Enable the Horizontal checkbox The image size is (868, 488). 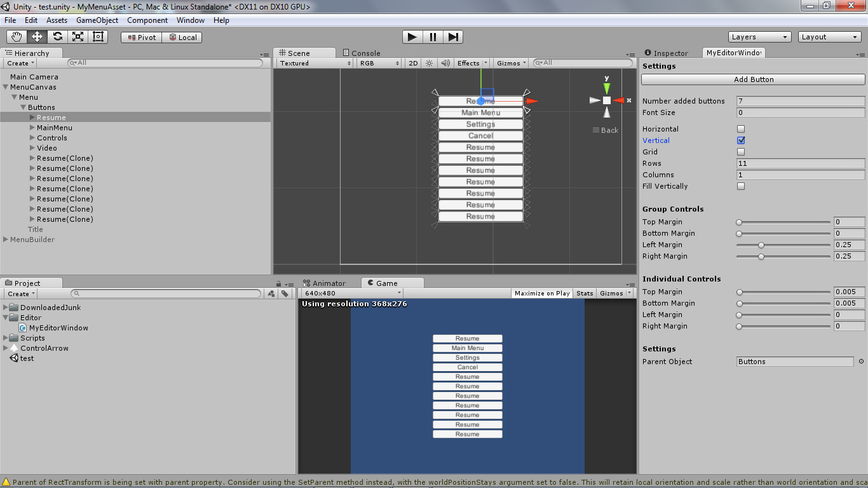tap(740, 129)
